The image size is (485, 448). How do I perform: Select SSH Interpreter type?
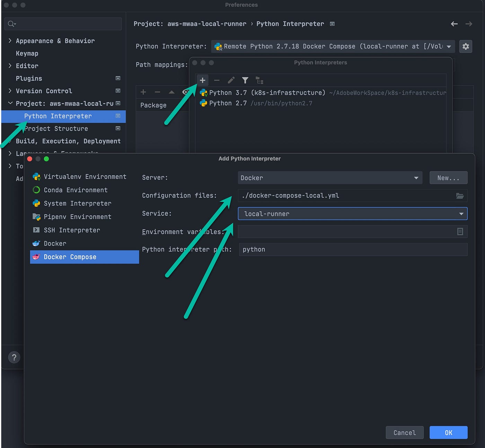pos(85,230)
